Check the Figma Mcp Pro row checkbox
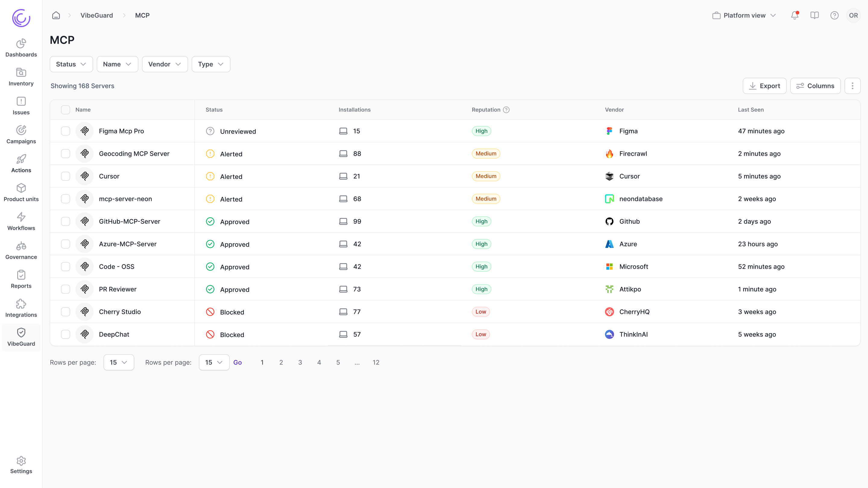 [65, 131]
